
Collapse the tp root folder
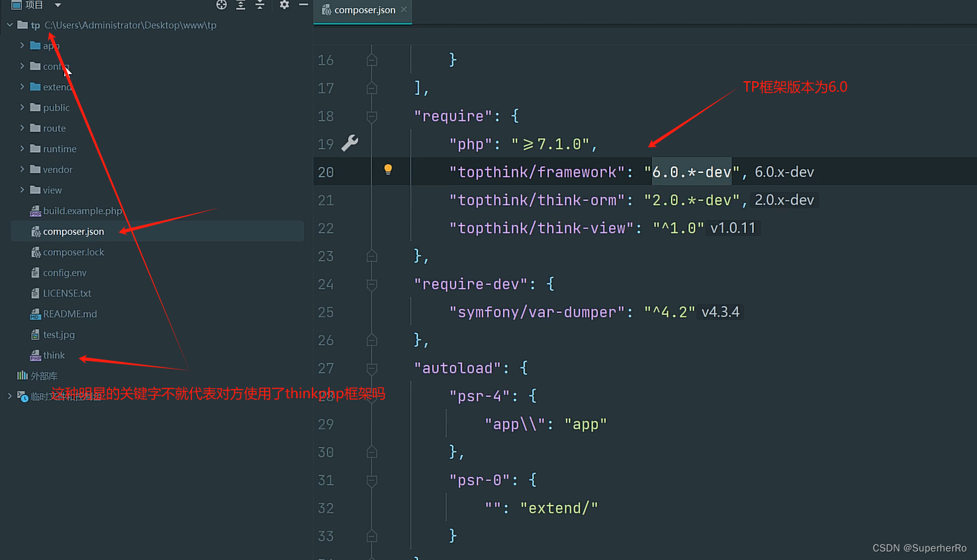click(x=10, y=25)
